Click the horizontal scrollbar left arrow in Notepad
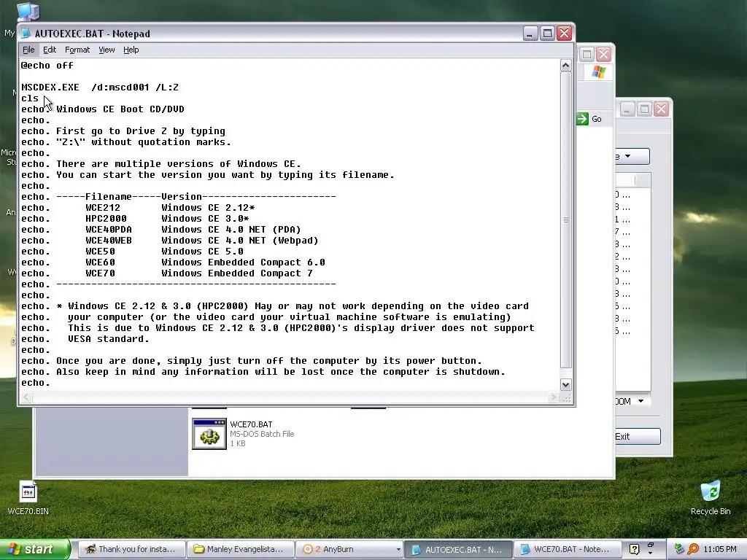Viewport: 747px width, 560px height. [27, 397]
